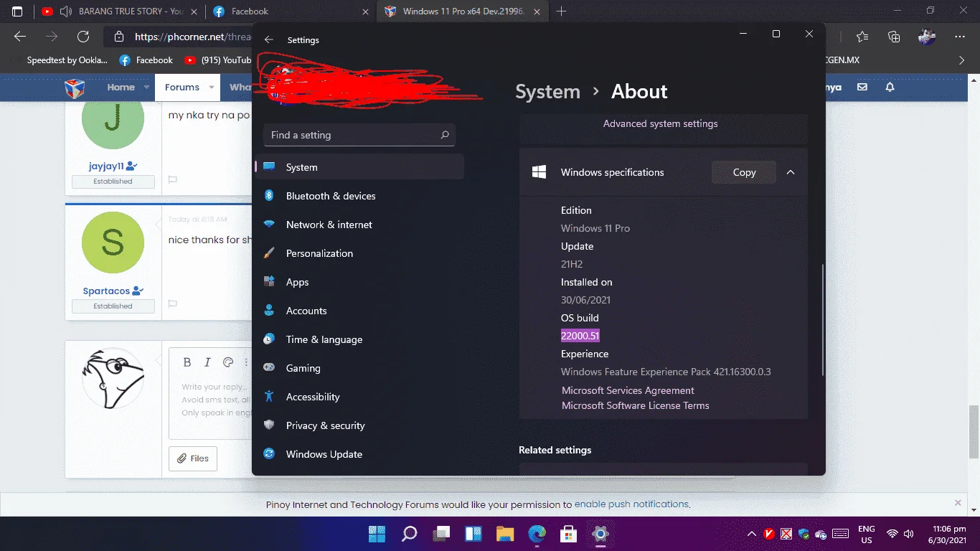The width and height of the screenshot is (980, 551).
Task: Click the Personalization paintbrush icon
Action: tap(269, 253)
